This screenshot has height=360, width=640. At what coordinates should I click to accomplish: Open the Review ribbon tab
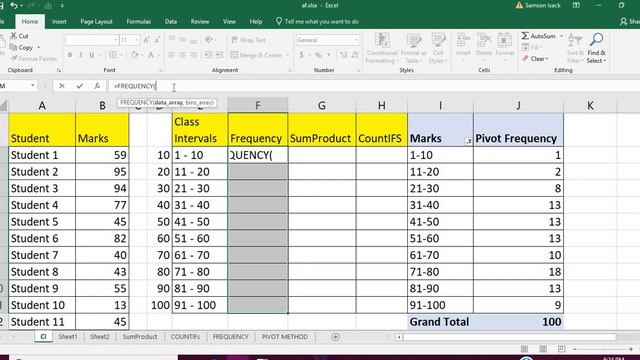coord(200,22)
